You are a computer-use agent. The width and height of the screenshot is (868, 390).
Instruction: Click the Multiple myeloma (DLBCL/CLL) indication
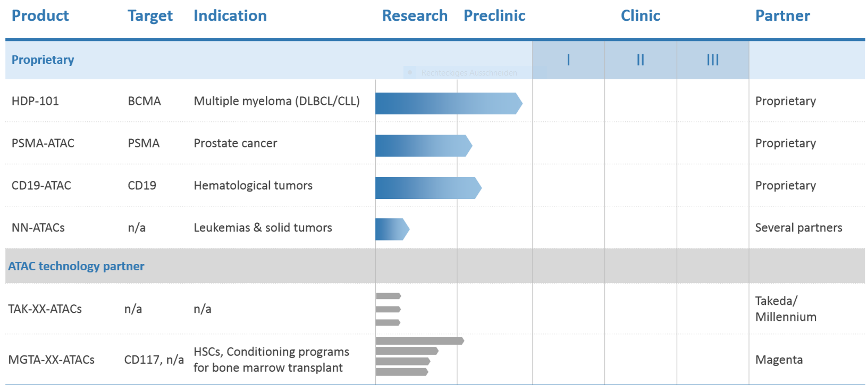point(276,101)
